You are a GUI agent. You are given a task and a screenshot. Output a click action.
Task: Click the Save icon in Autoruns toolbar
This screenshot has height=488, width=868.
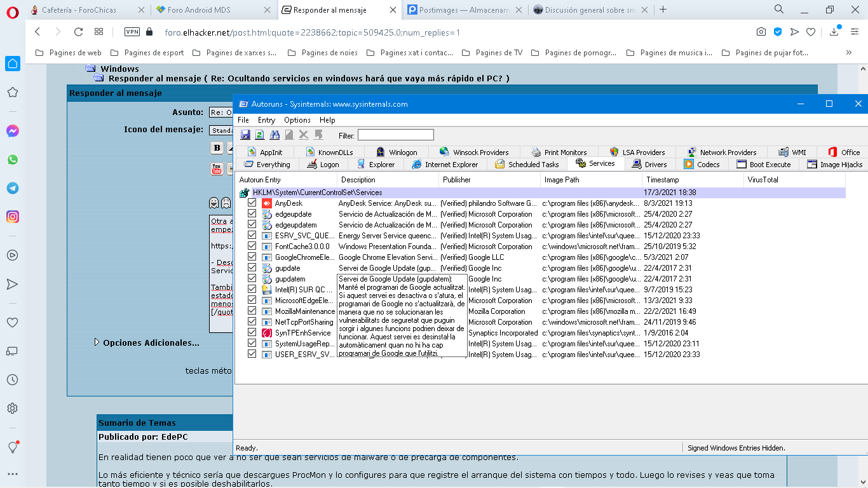245,135
